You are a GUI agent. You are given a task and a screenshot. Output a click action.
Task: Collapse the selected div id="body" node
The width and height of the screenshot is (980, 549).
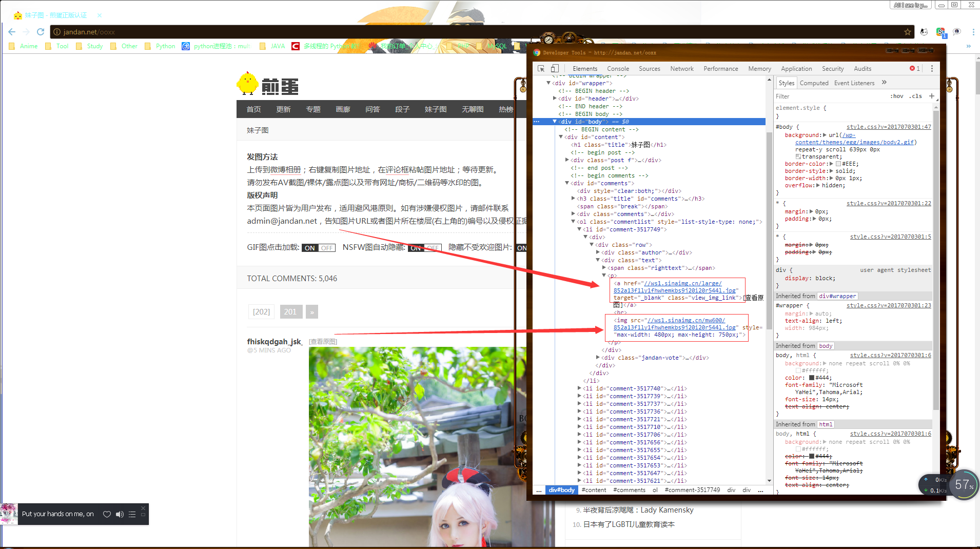[x=555, y=122]
